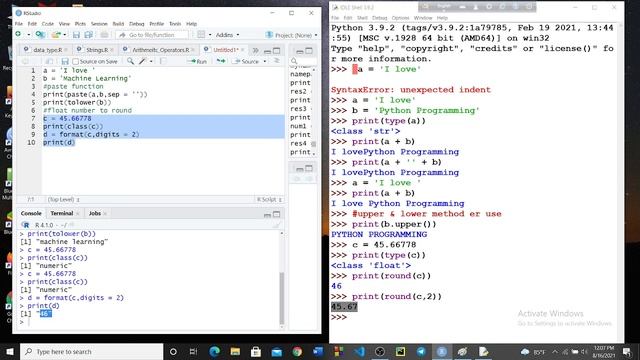Expand the code tools wand dropdown arrow

(151, 62)
